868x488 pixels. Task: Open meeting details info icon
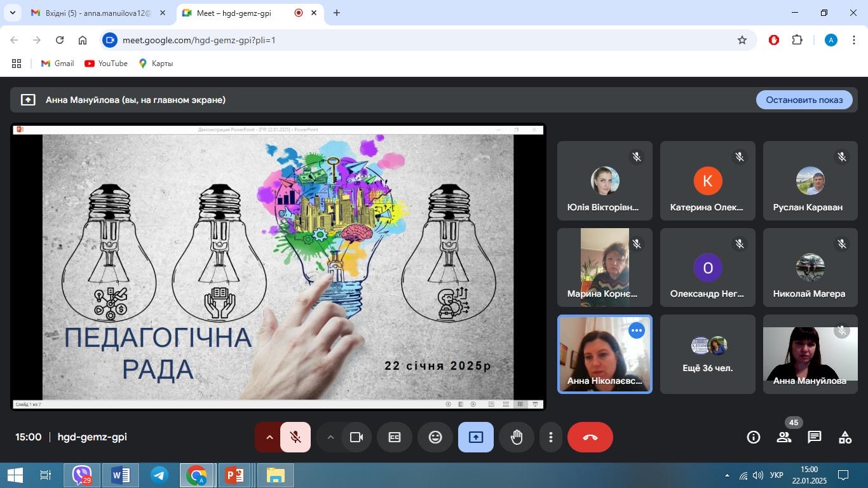(754, 437)
